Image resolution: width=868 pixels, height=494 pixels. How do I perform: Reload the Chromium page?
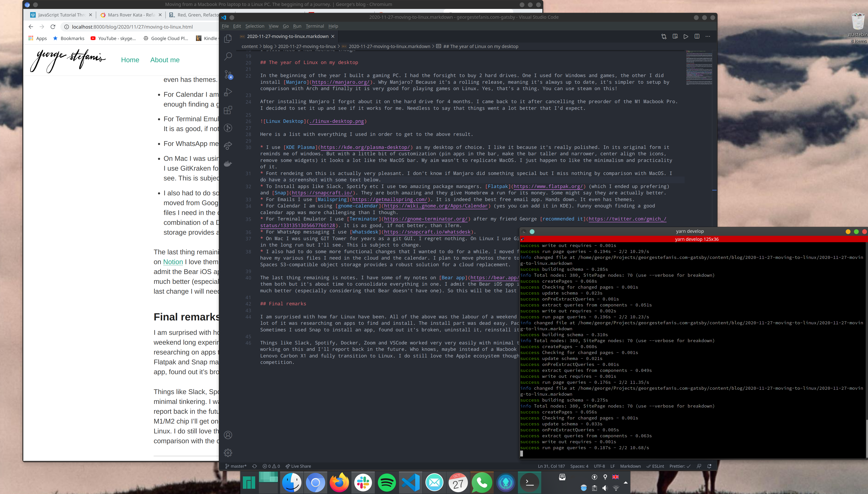click(x=53, y=27)
